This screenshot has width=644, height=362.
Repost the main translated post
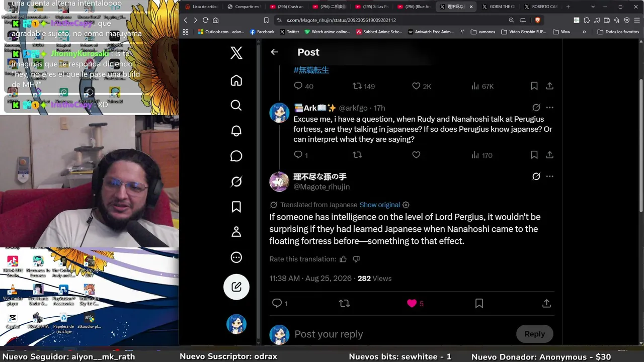tap(344, 303)
